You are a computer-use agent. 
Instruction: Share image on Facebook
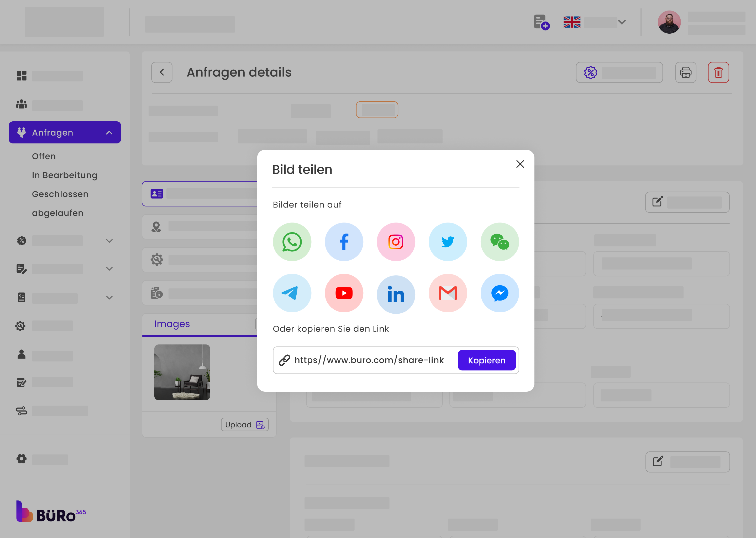pyautogui.click(x=344, y=242)
